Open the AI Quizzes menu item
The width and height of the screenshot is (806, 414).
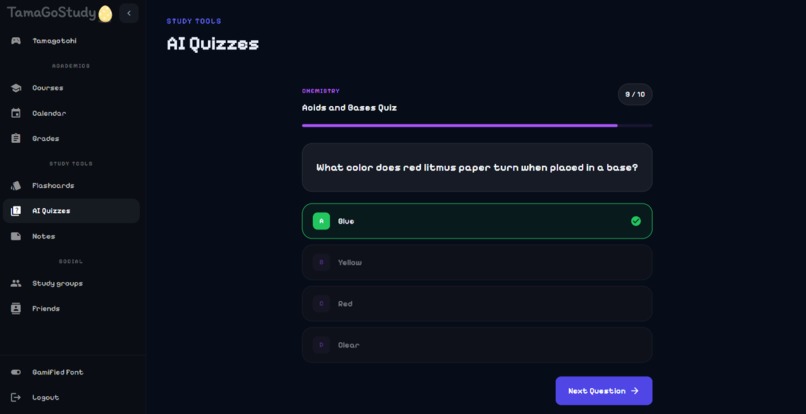(x=71, y=211)
